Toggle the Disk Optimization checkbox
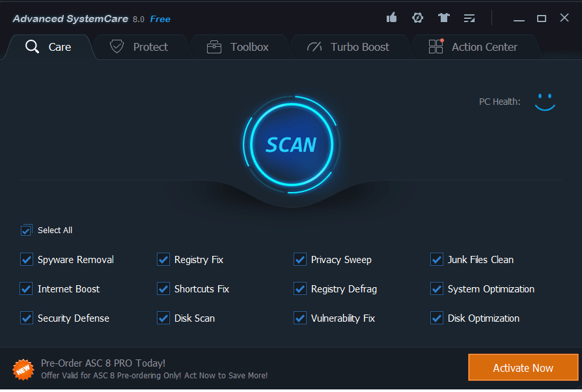The image size is (582, 392). click(437, 318)
